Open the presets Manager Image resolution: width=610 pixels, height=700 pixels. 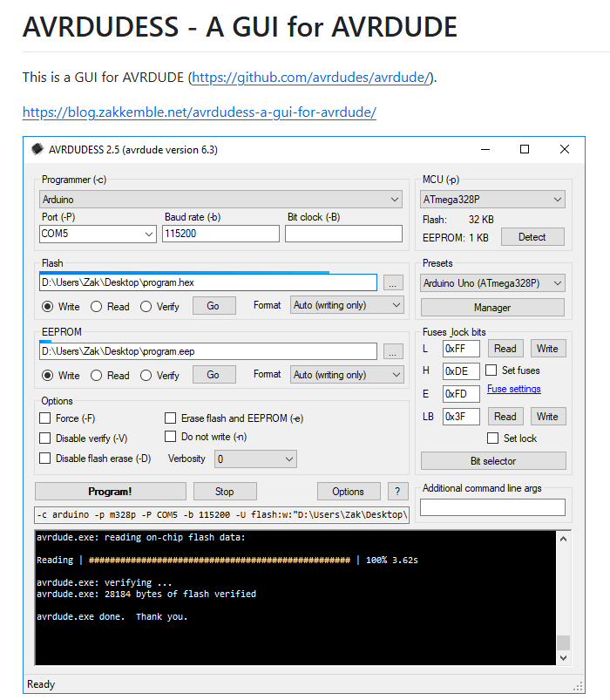point(492,308)
